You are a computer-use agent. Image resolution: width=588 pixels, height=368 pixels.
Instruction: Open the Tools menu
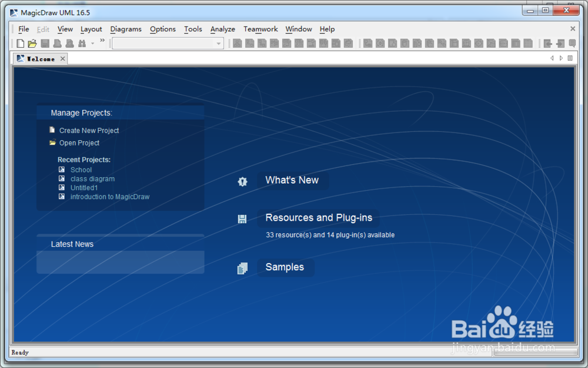193,29
